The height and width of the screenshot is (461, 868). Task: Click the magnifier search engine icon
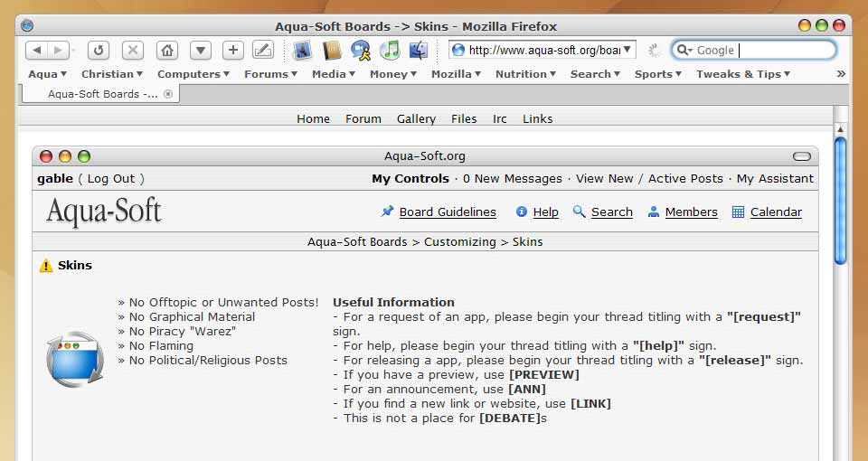pyautogui.click(x=684, y=51)
